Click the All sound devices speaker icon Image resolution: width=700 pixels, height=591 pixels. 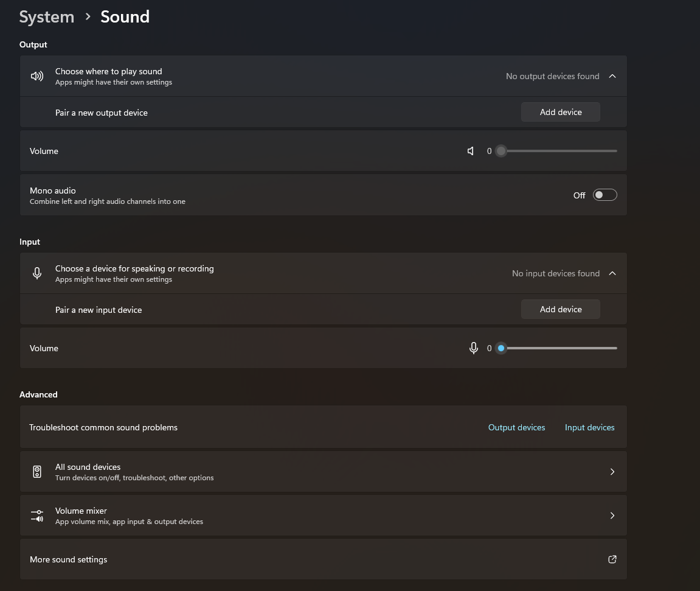pos(37,471)
